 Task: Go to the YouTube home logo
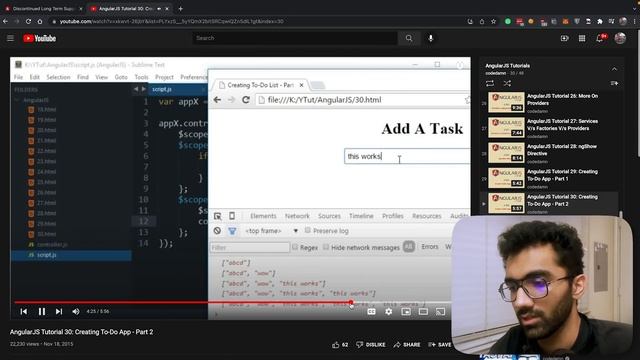point(40,38)
